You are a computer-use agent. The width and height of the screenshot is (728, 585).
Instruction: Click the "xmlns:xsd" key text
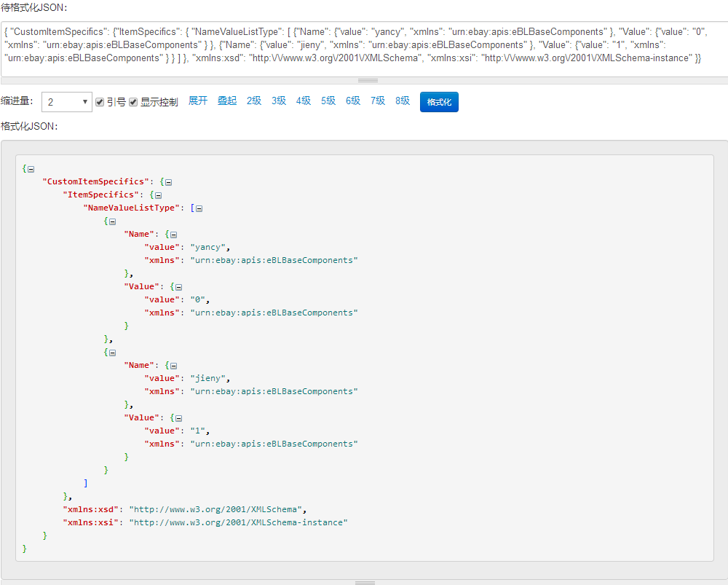(x=90, y=509)
